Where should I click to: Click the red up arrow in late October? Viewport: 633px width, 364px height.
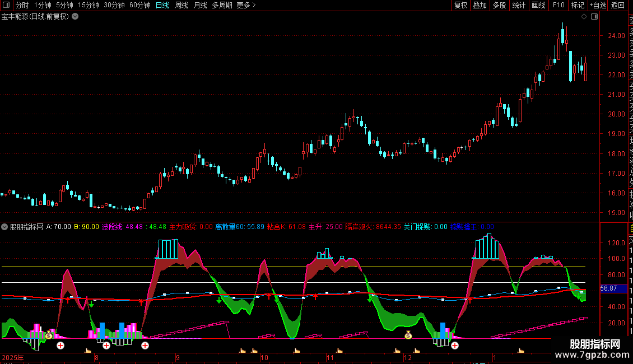click(x=315, y=297)
